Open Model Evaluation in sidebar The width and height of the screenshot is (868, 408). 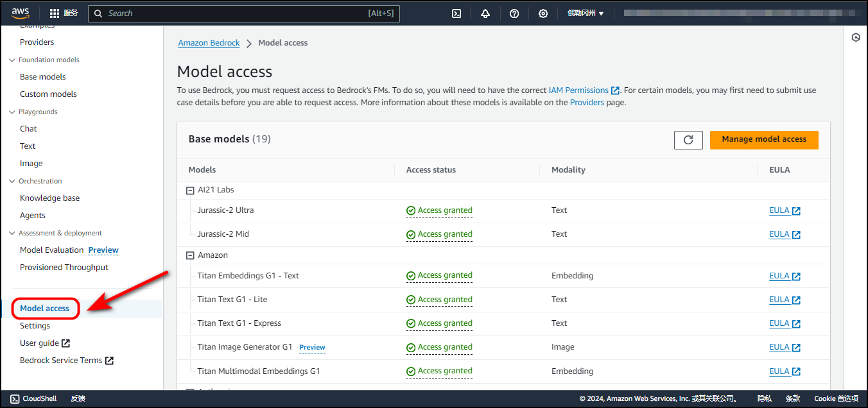[x=52, y=250]
